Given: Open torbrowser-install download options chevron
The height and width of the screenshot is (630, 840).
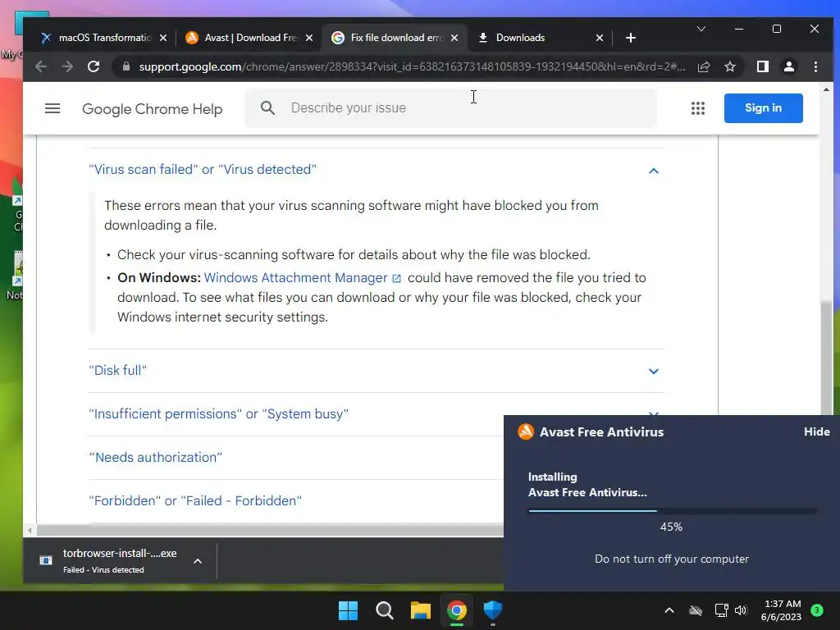Looking at the screenshot, I should (198, 561).
